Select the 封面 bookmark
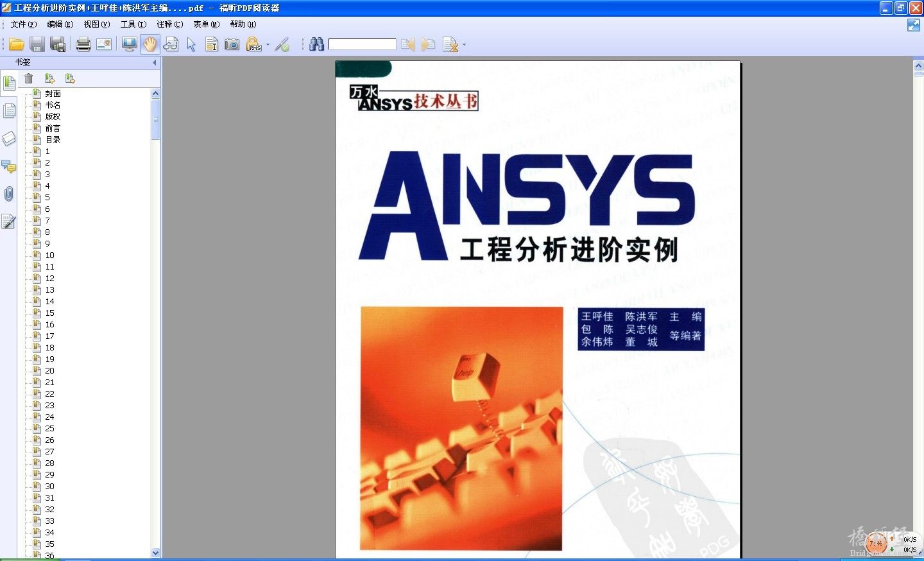 [x=53, y=94]
